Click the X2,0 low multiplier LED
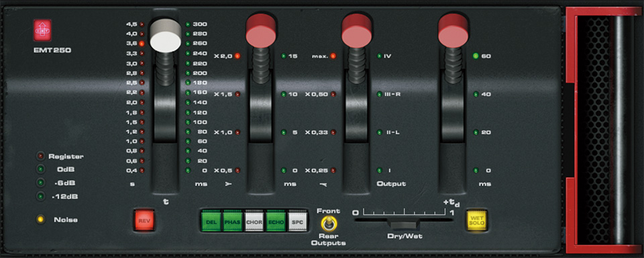This screenshot has height=258, width=644. (237, 56)
